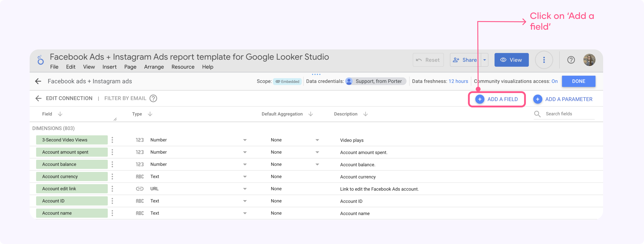Open Share dropdown arrow
The width and height of the screenshot is (644, 244).
coord(485,60)
